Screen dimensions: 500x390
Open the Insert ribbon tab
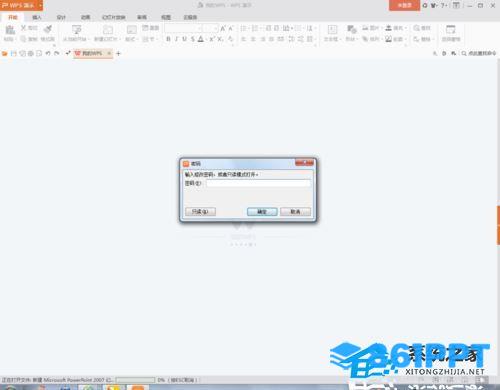pyautogui.click(x=37, y=17)
